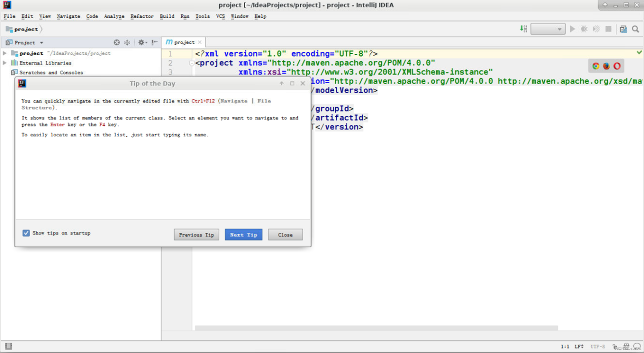Close Tip of the Day with X
The width and height of the screenshot is (644, 353).
[x=303, y=84]
